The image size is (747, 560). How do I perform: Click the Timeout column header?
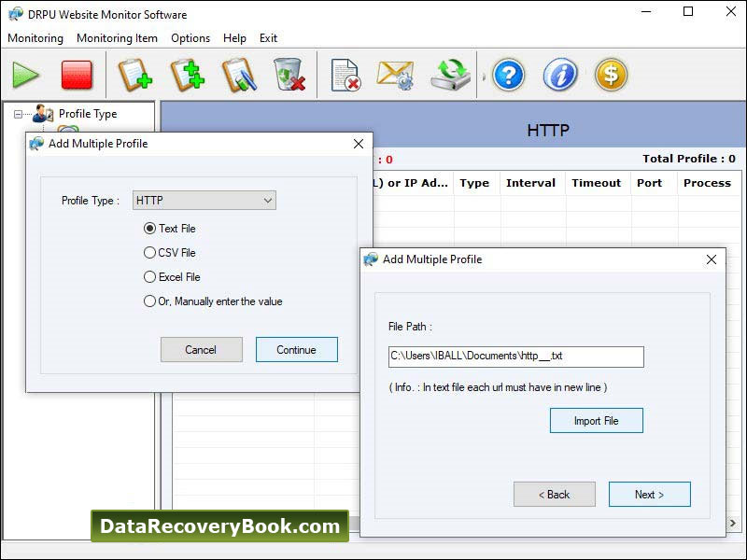pyautogui.click(x=597, y=183)
